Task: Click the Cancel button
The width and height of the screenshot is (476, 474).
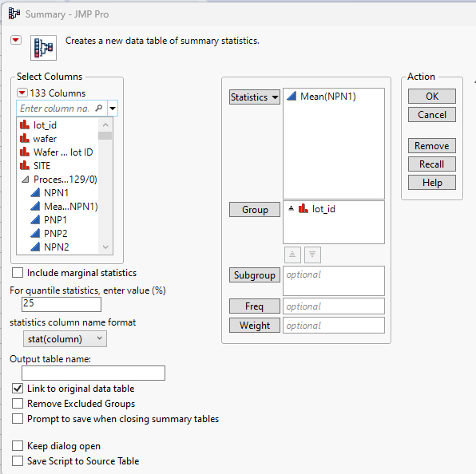Action: [432, 115]
